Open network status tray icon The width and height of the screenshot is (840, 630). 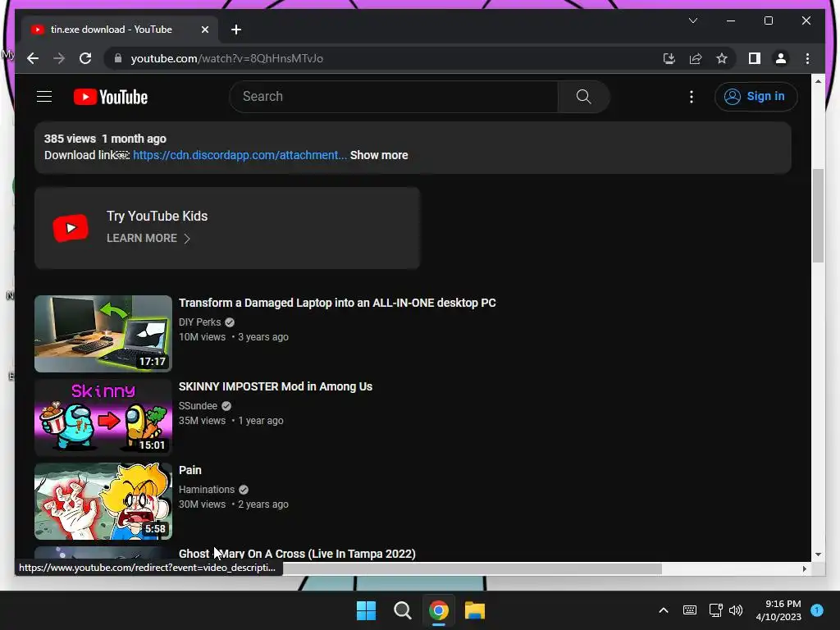715,610
